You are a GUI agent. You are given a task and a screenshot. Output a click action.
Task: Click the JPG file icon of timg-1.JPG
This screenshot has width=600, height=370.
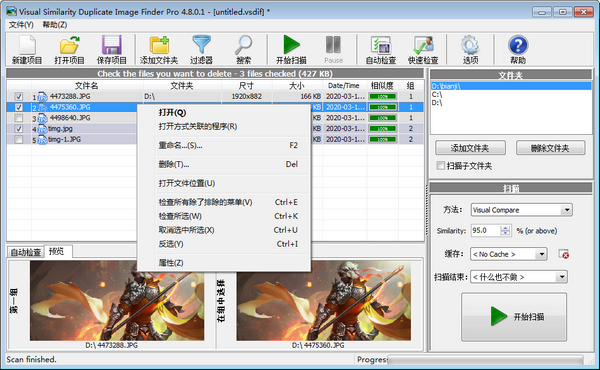pyautogui.click(x=42, y=140)
